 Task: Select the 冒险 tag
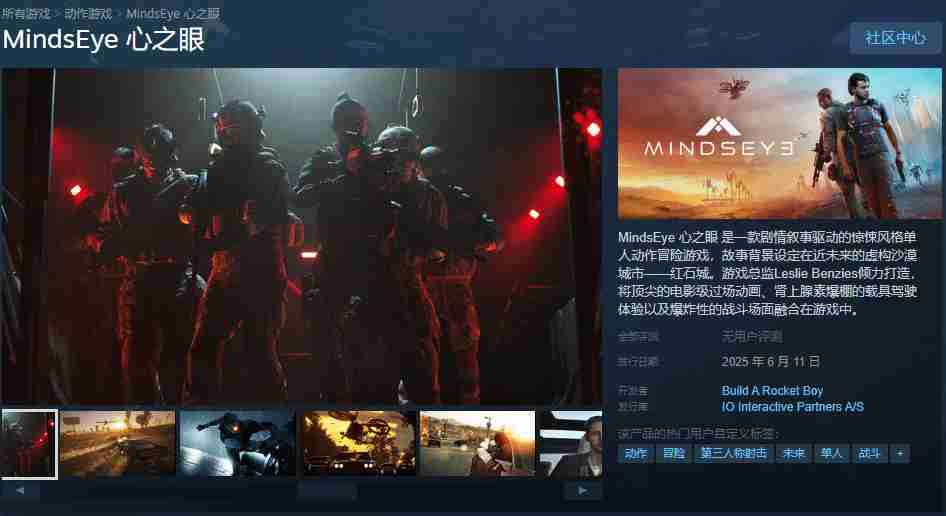click(673, 454)
